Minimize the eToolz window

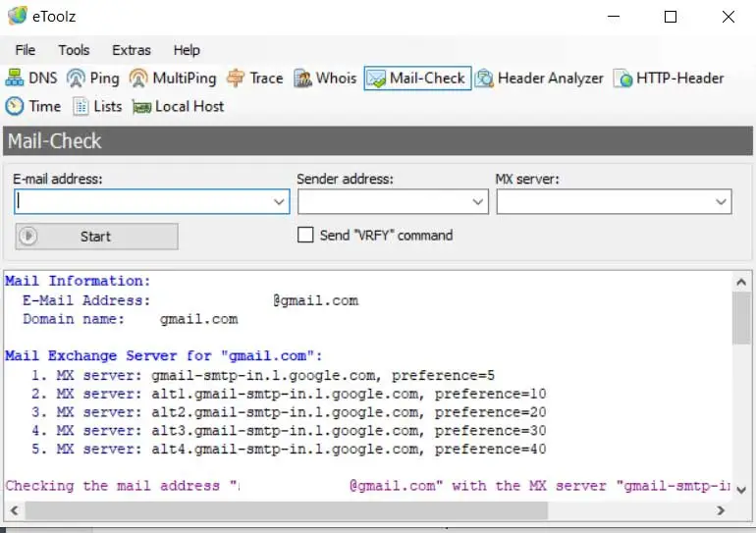click(x=614, y=17)
